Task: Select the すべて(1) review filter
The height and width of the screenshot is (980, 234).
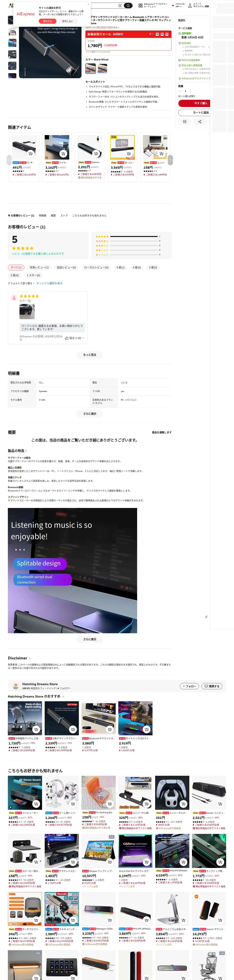Action: pos(16,267)
